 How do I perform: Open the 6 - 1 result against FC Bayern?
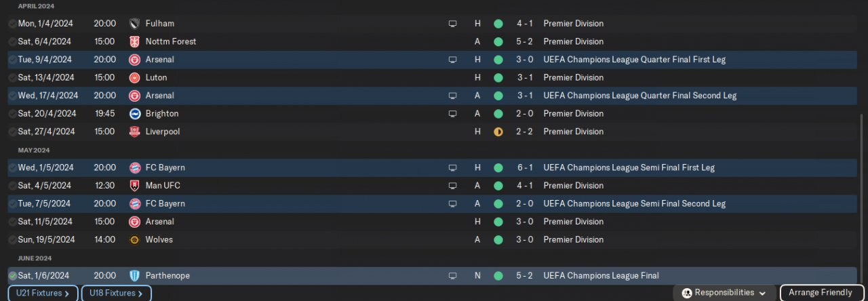pyautogui.click(x=524, y=167)
